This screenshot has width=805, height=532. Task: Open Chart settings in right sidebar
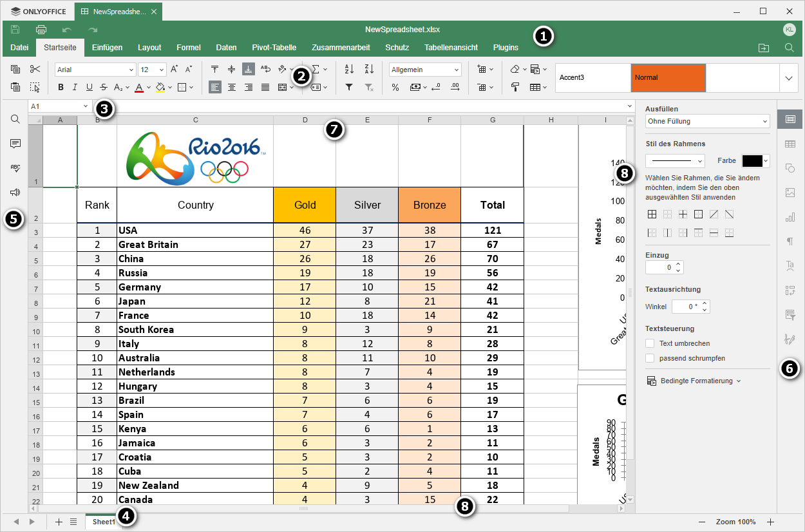pos(790,217)
